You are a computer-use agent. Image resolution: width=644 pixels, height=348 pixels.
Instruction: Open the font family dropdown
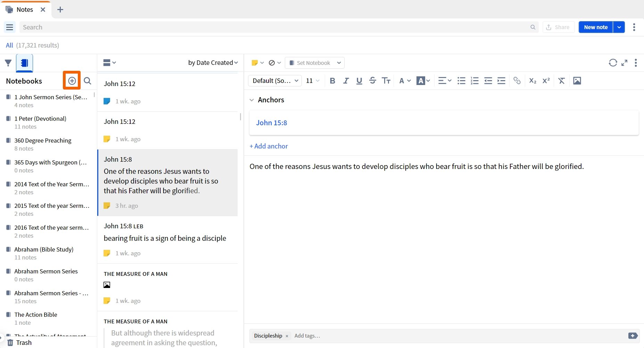(x=275, y=81)
